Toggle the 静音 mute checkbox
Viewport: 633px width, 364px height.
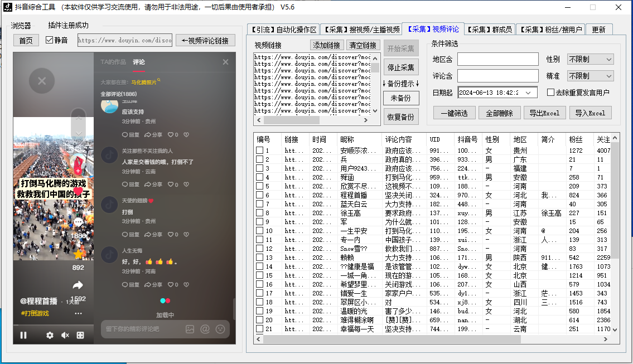click(49, 40)
